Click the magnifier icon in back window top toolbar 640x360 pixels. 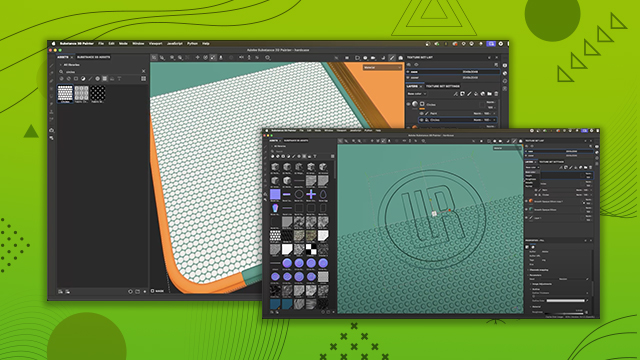tap(268, 58)
